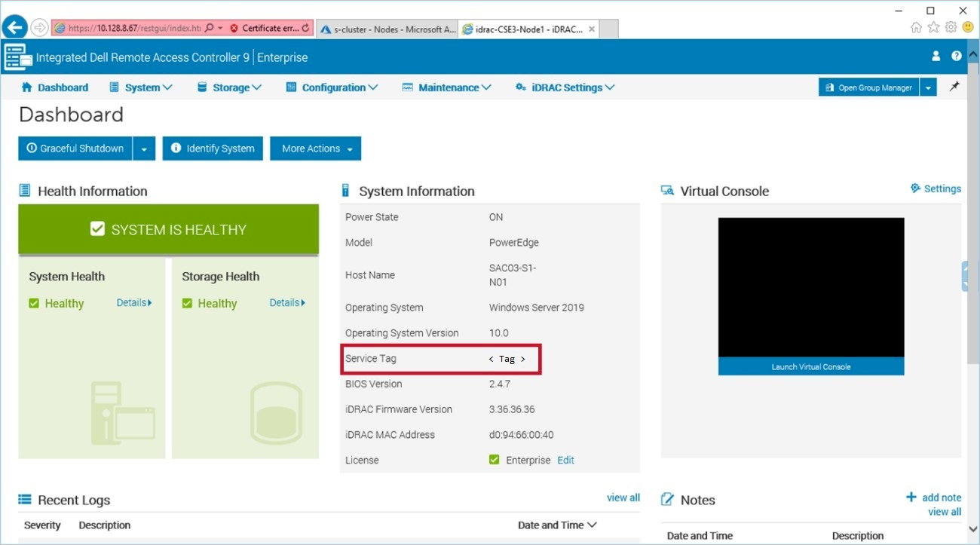Viewport: 980px width, 545px height.
Task: Expand the Storage menu
Action: [229, 87]
